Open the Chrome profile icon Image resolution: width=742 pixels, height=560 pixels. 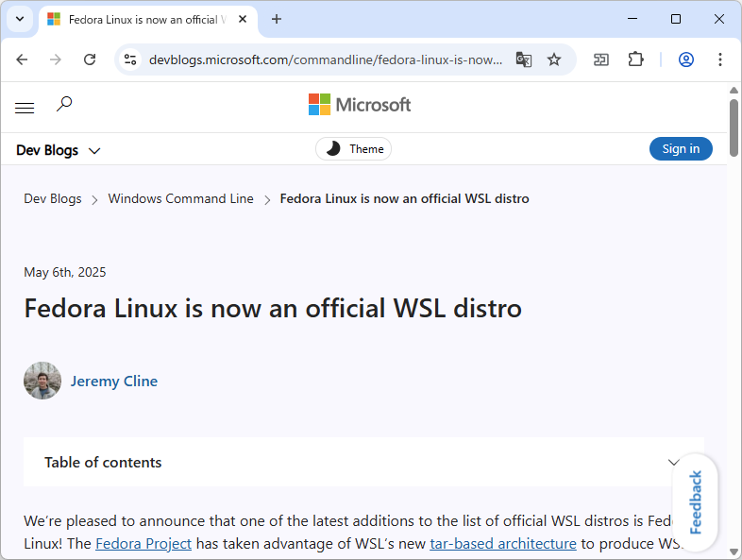pyautogui.click(x=686, y=59)
